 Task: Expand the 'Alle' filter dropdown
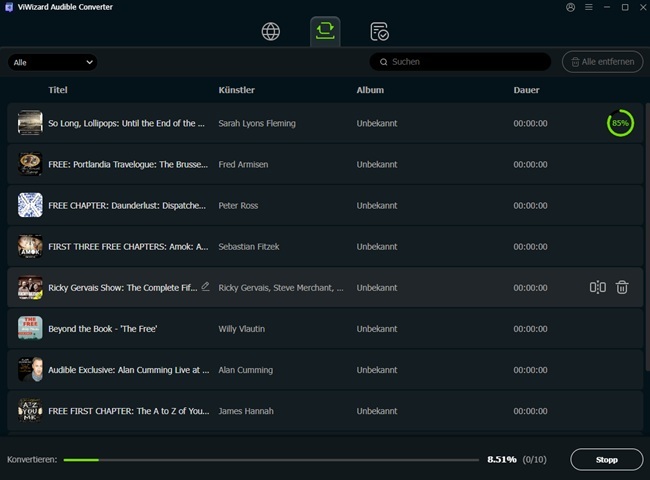click(x=52, y=62)
